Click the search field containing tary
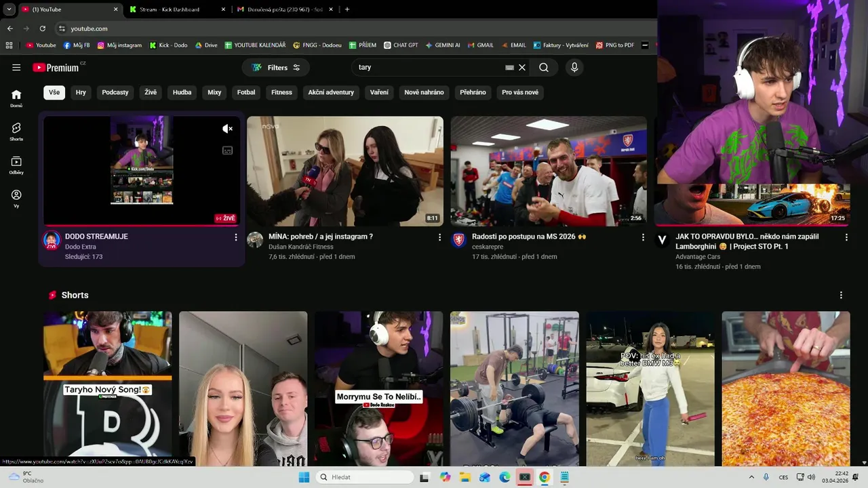This screenshot has height=488, width=868. click(431, 67)
